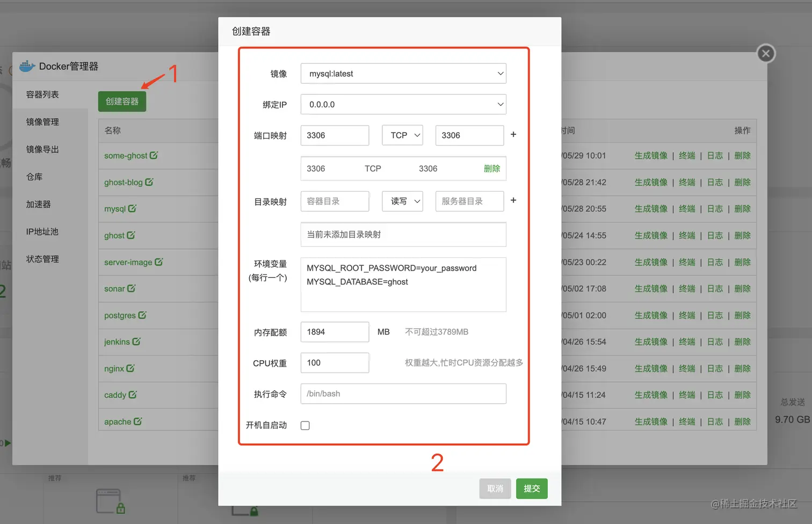View 日志 for the 04/15 11:24 row
The width and height of the screenshot is (812, 524).
pyautogui.click(x=715, y=395)
